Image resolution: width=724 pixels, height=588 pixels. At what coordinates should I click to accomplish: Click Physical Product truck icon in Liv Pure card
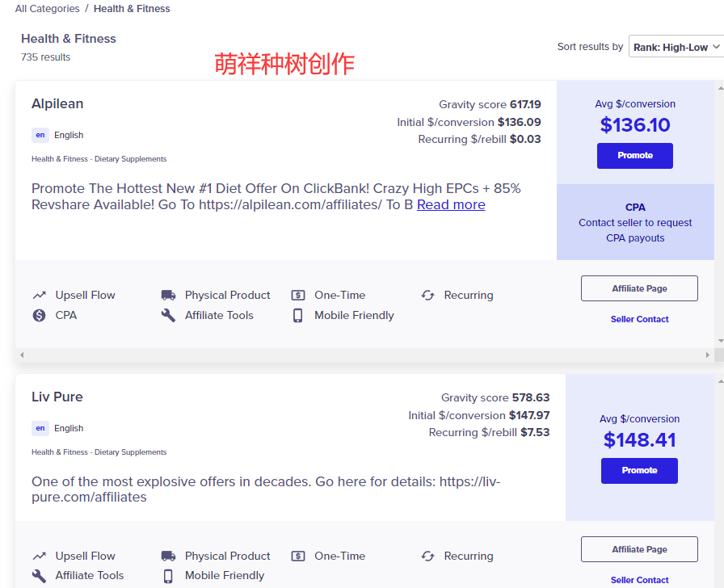click(169, 556)
